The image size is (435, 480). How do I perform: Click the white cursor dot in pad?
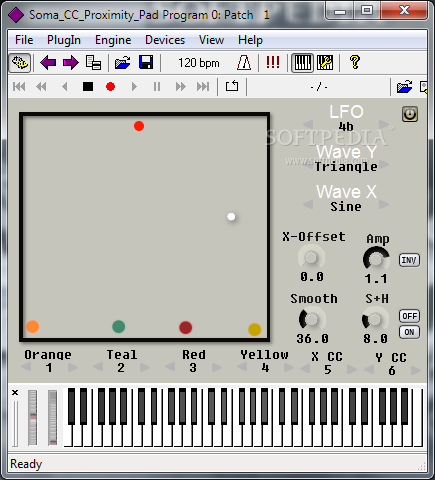coord(231,217)
